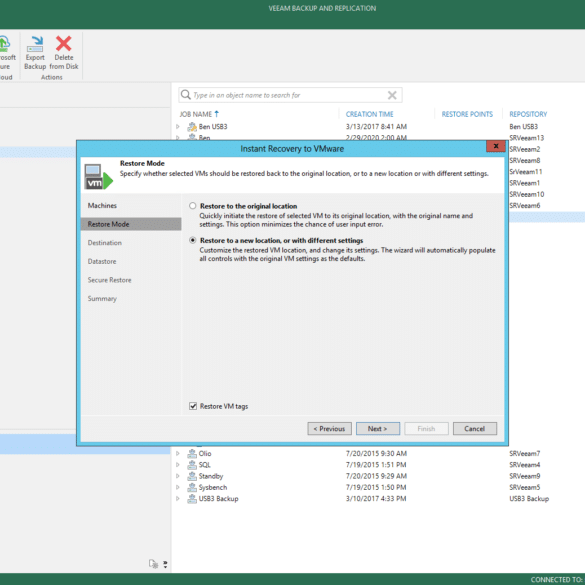Click repository SrVeeam11
This screenshot has width=585, height=585.
click(x=526, y=172)
